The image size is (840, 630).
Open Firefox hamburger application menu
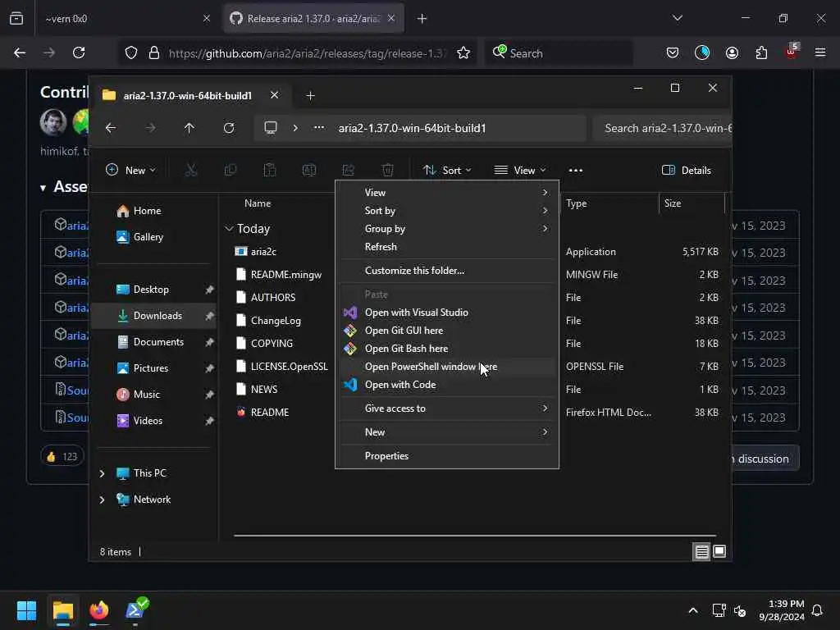pyautogui.click(x=820, y=52)
